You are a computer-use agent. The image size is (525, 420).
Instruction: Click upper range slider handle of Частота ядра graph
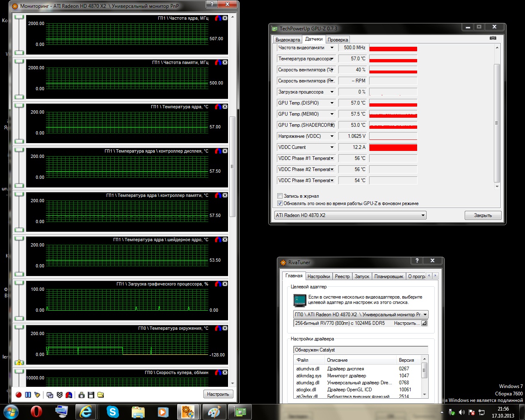point(19,17)
